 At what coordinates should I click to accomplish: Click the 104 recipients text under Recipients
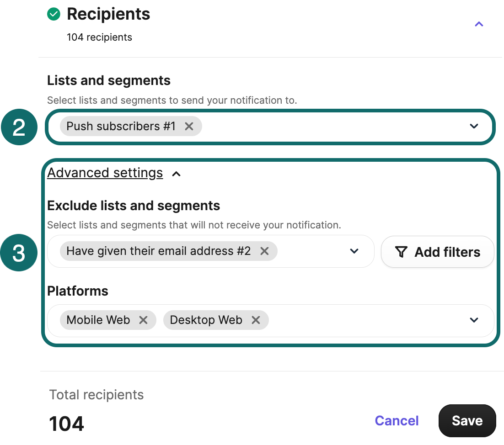(x=99, y=37)
